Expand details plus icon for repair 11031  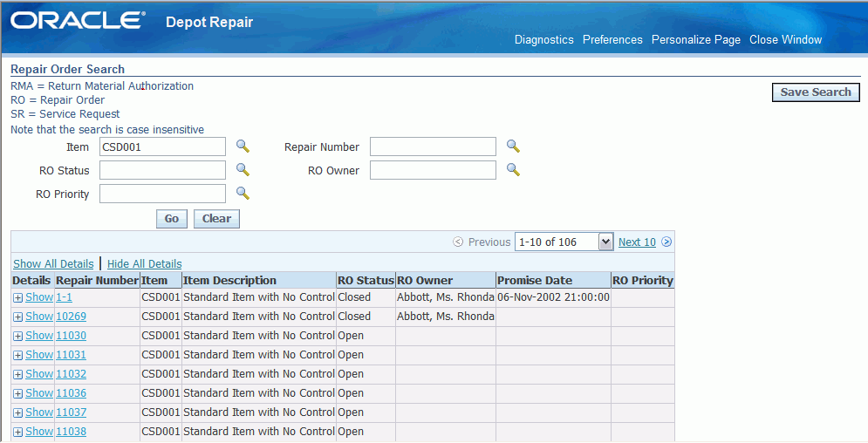(x=17, y=355)
